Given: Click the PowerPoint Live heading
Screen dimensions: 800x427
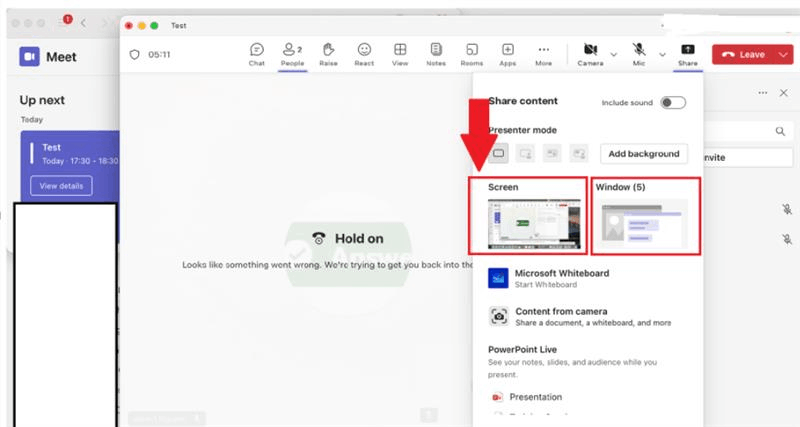Looking at the screenshot, I should (522, 349).
